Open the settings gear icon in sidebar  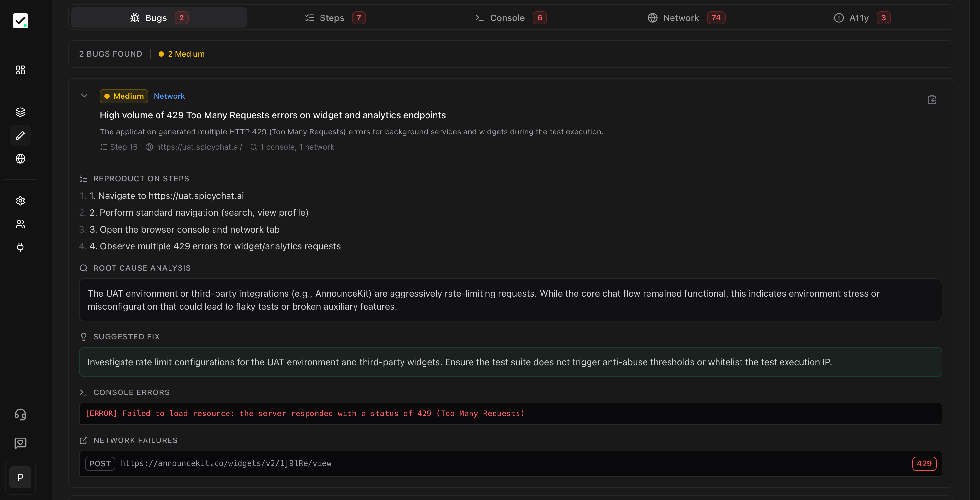[20, 201]
